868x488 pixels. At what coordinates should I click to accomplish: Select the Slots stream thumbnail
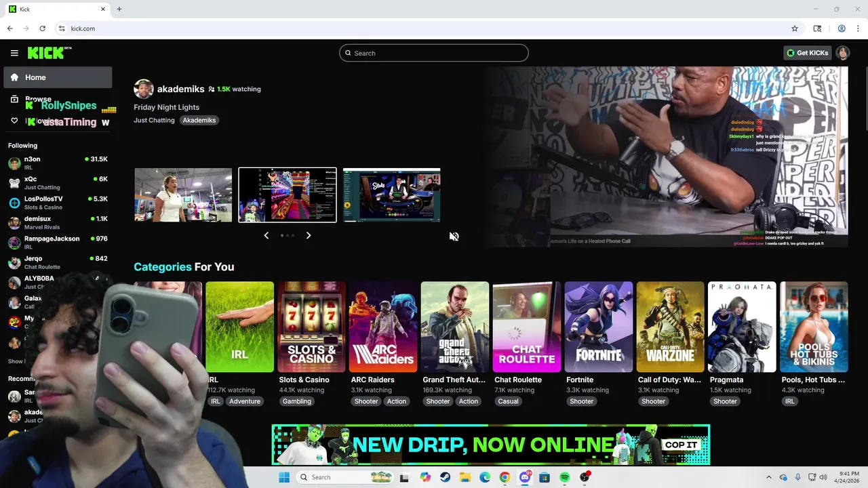(392, 195)
